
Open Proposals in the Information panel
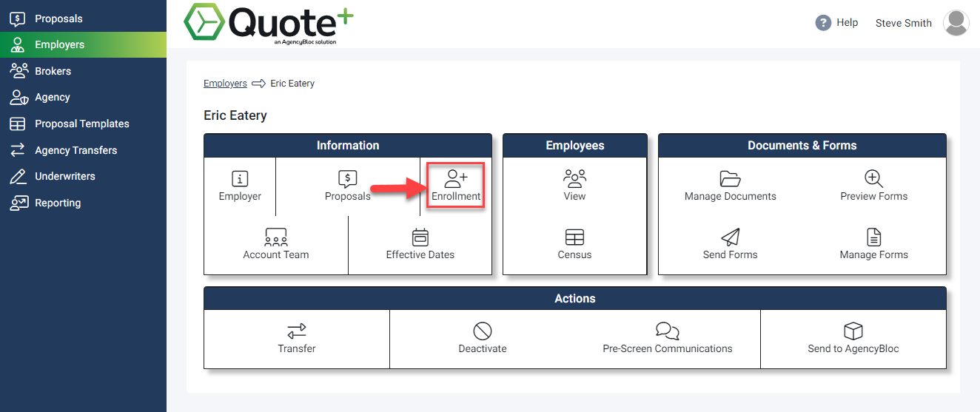(x=348, y=186)
